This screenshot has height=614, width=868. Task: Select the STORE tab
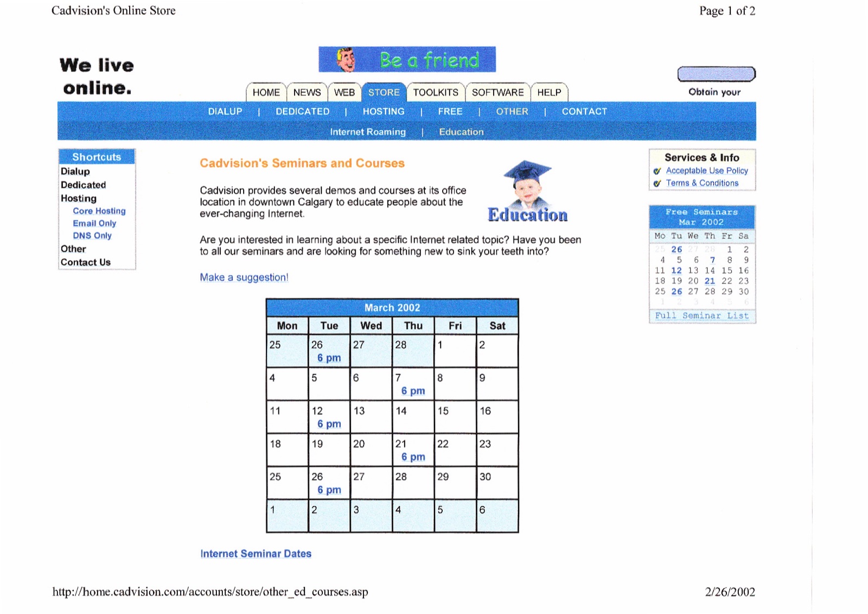(x=384, y=92)
